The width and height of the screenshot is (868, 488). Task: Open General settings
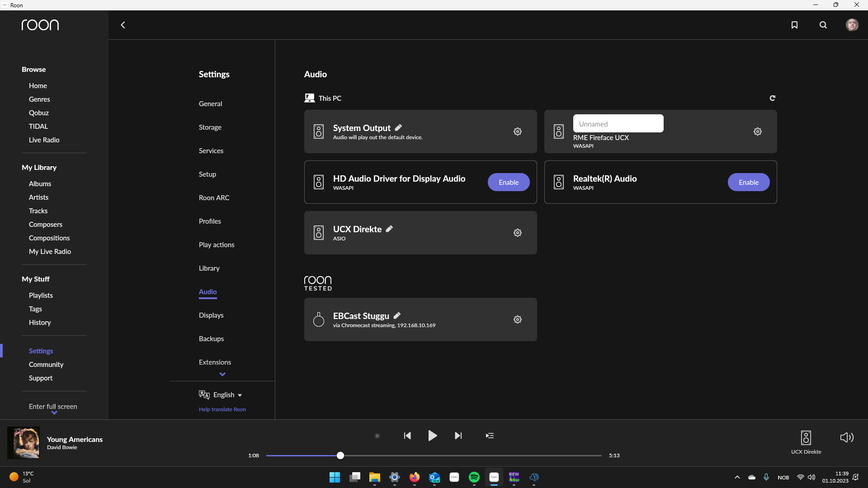point(211,104)
